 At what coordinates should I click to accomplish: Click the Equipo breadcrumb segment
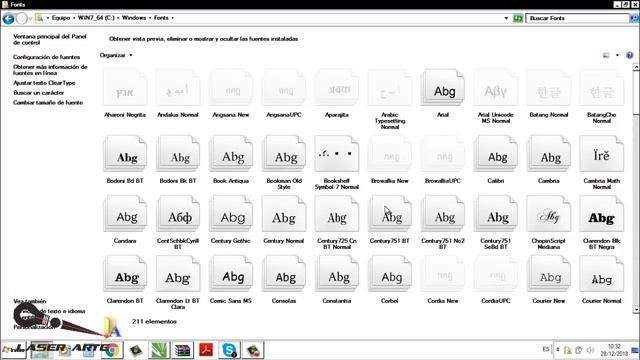[x=61, y=18]
